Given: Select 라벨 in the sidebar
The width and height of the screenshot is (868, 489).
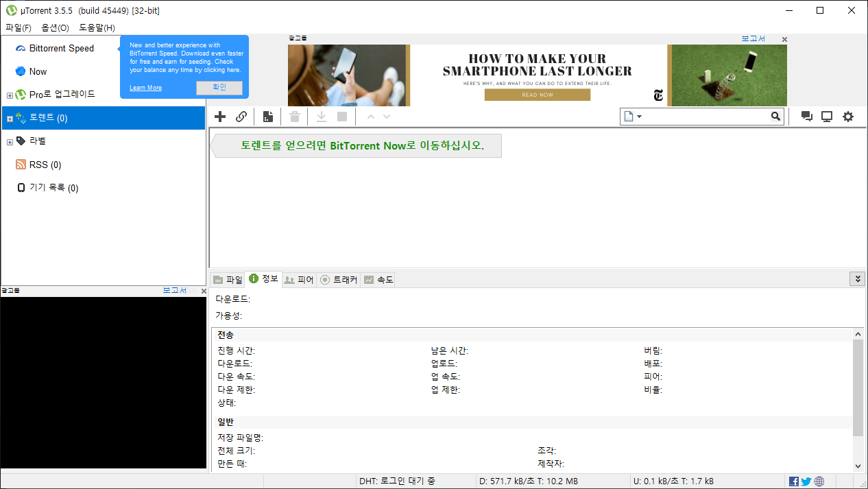Looking at the screenshot, I should point(38,141).
